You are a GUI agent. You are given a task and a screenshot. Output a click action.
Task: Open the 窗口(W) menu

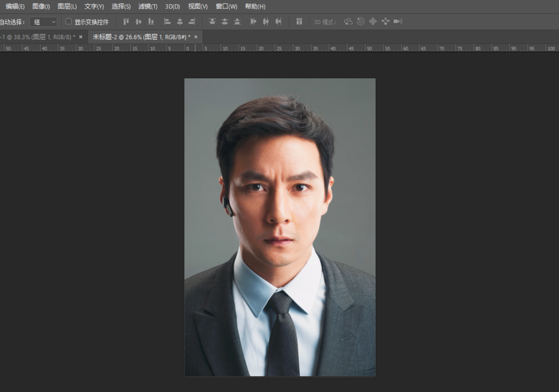click(x=226, y=6)
